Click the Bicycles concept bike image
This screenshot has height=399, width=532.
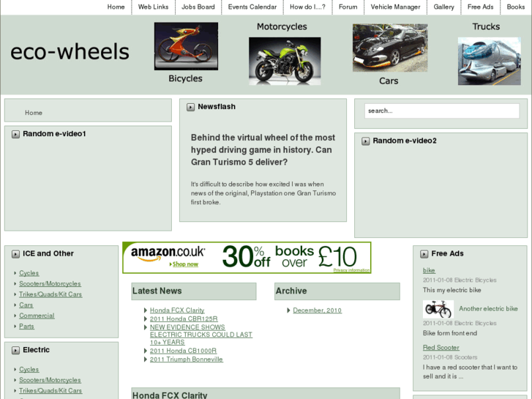186,46
